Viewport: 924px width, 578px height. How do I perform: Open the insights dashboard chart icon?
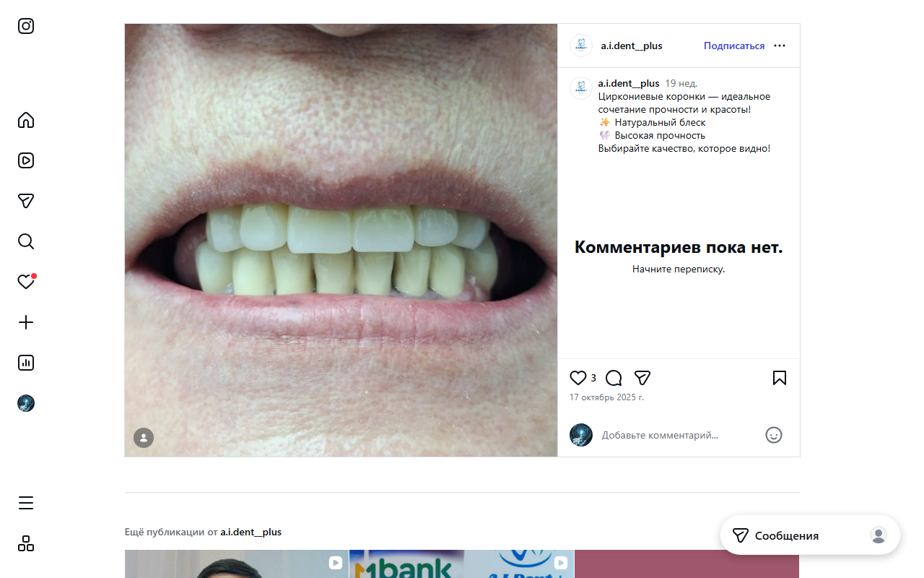tap(26, 363)
